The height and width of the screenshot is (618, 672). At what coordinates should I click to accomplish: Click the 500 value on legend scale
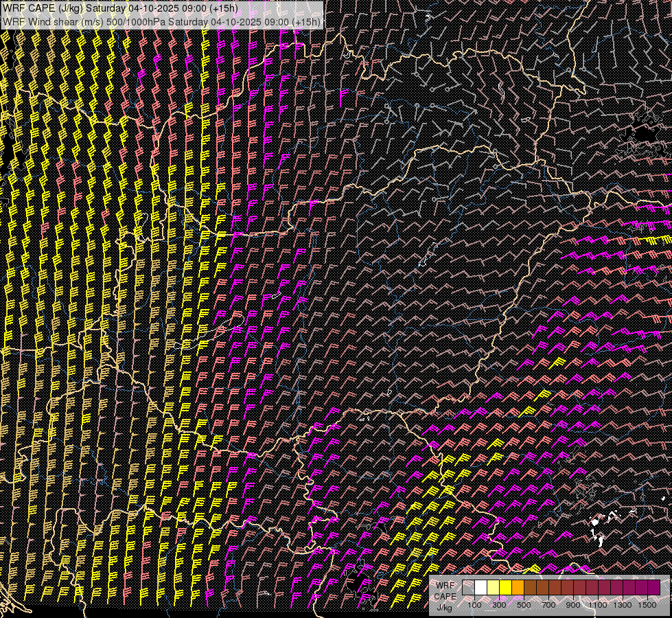coord(524,605)
